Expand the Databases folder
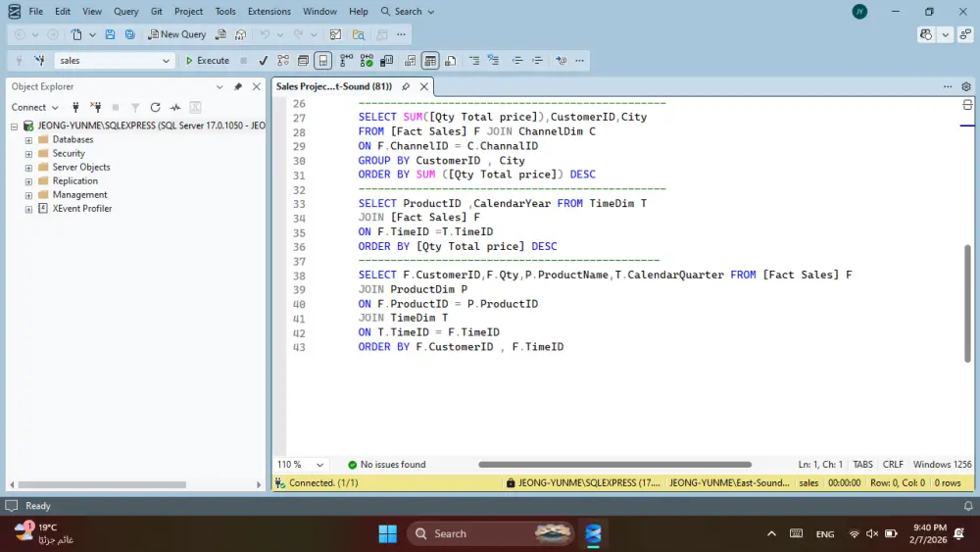Image resolution: width=980 pixels, height=552 pixels. tap(28, 140)
